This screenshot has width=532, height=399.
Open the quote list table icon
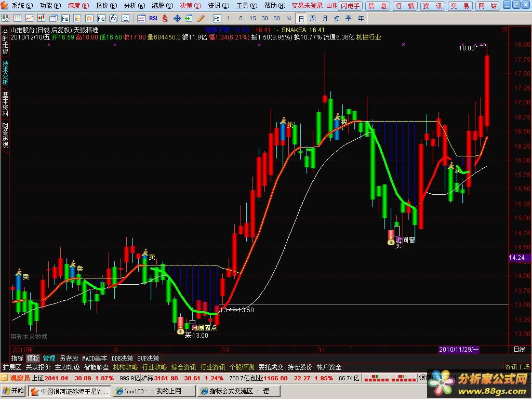point(17,18)
